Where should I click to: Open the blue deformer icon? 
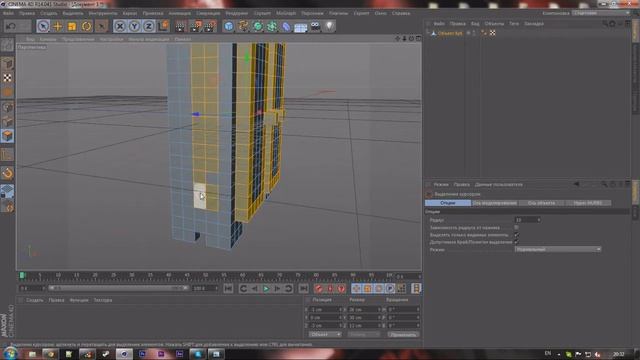coord(287,27)
